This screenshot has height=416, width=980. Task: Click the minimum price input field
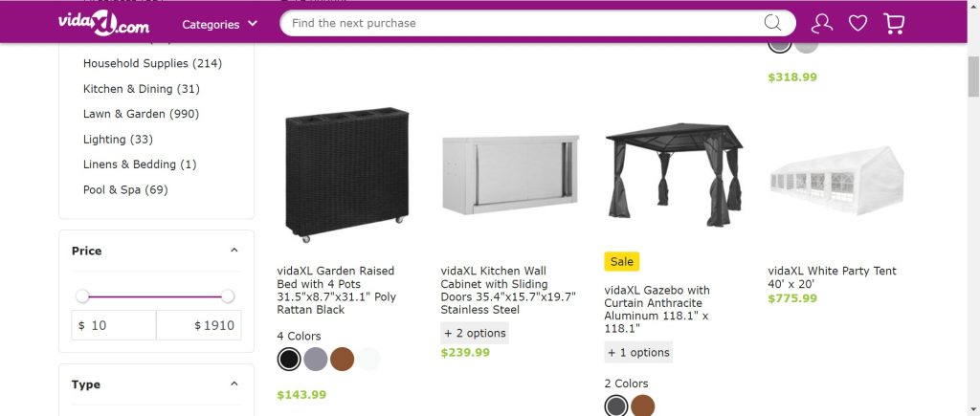click(115, 325)
